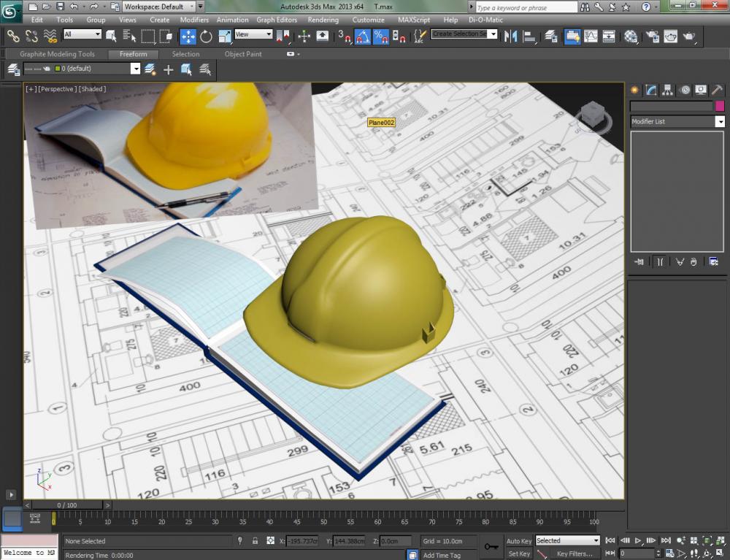Select the Rotate transform tool

pos(205,36)
